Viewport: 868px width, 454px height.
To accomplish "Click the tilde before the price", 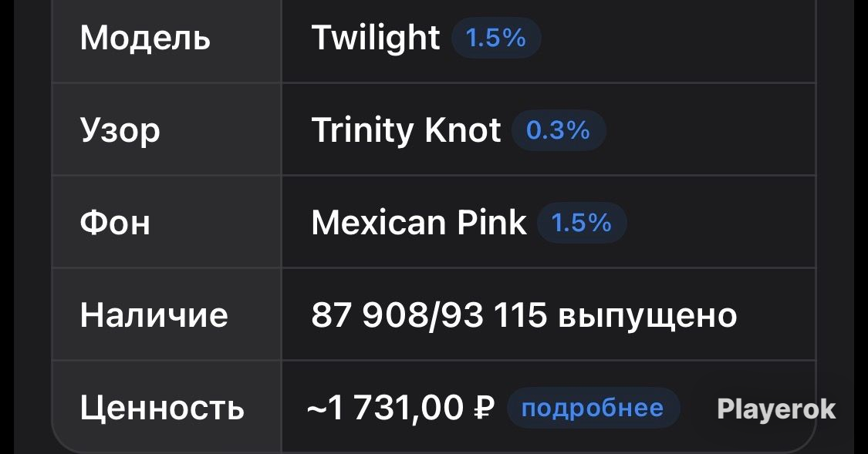I will pyautogui.click(x=316, y=409).
